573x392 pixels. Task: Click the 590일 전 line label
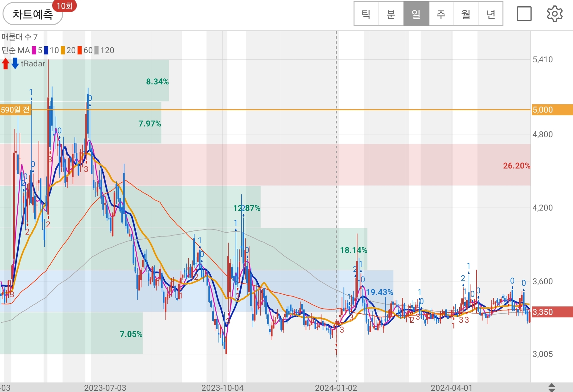point(15,110)
